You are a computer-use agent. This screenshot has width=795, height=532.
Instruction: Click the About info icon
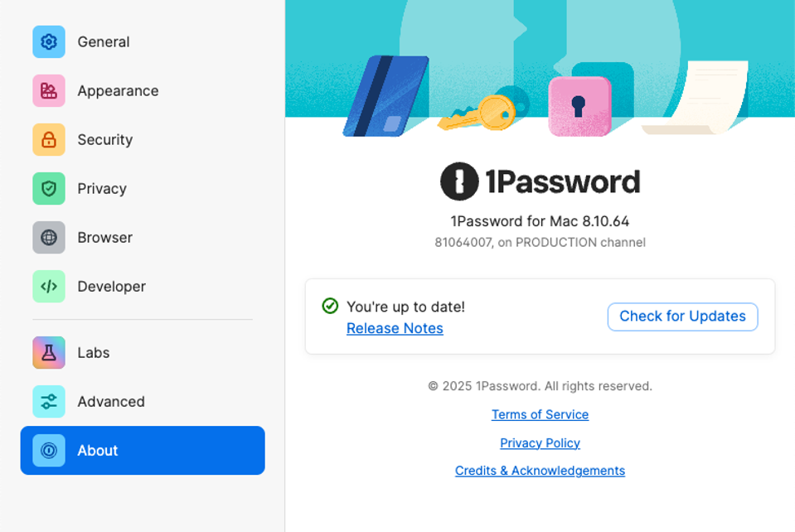pos(48,450)
